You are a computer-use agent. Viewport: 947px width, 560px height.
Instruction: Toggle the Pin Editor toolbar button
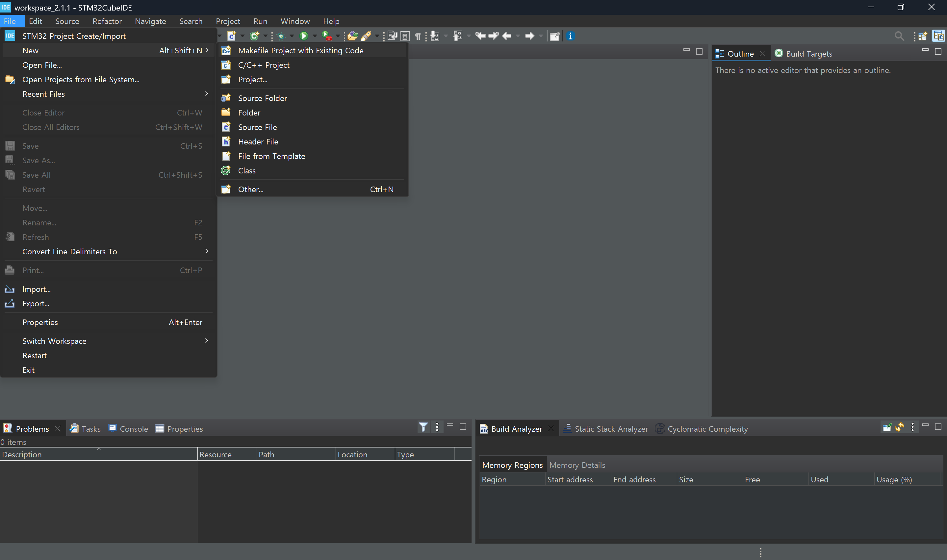(x=555, y=36)
